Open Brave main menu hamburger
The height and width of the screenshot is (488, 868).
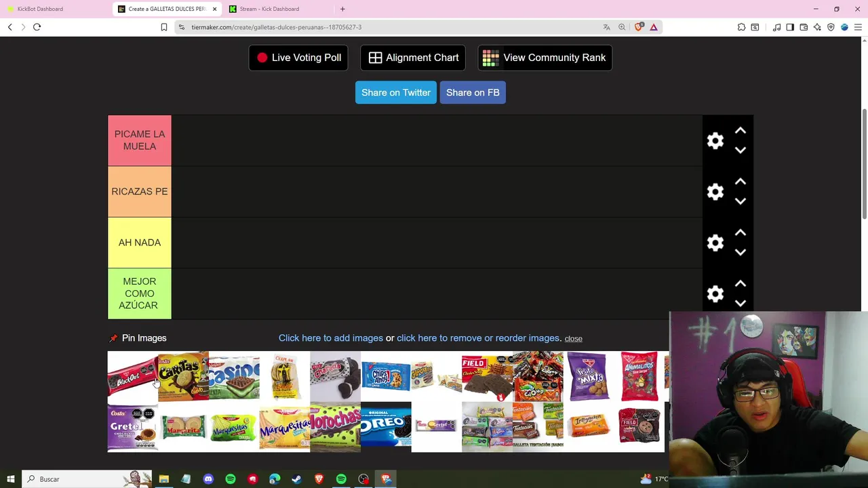pyautogui.click(x=858, y=27)
